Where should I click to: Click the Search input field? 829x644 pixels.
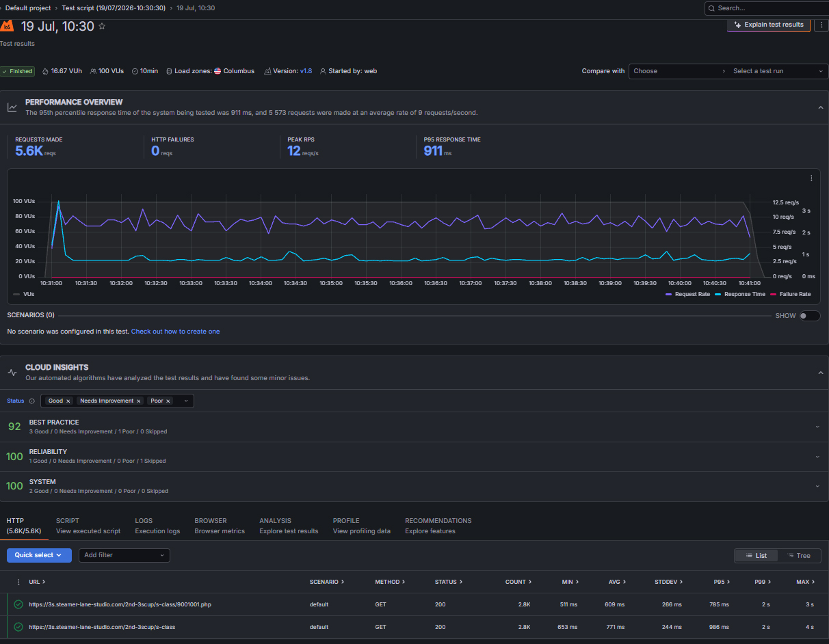[766, 8]
